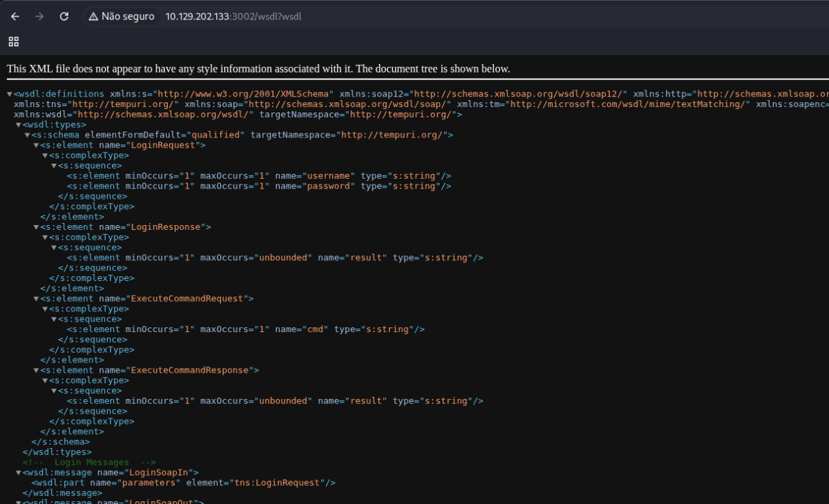Open the apps grid icon
This screenshot has width=829, height=504.
(13, 41)
